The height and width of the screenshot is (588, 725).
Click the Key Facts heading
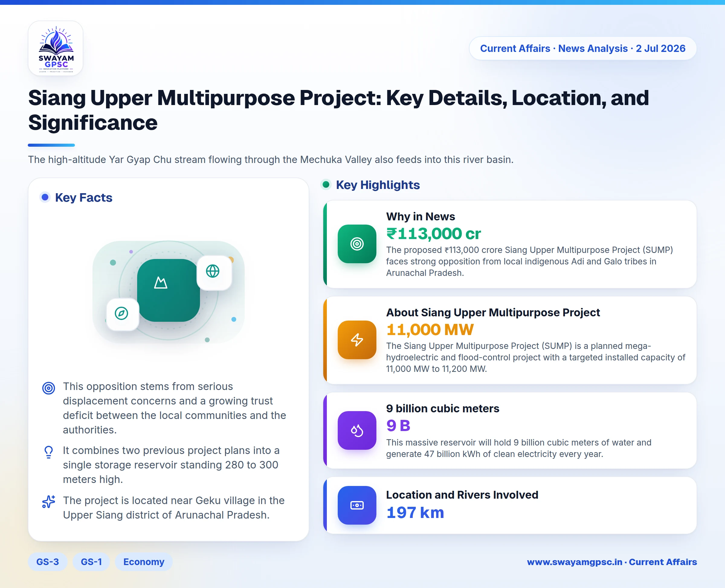[x=83, y=197]
